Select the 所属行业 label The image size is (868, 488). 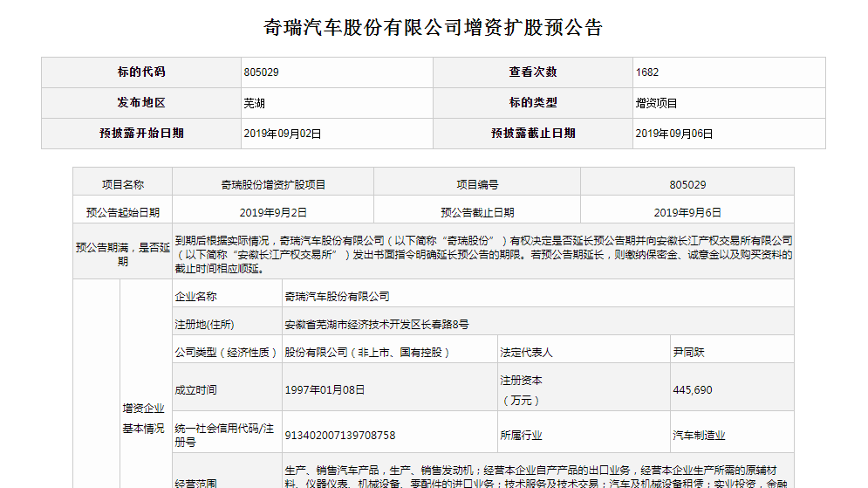(521, 436)
